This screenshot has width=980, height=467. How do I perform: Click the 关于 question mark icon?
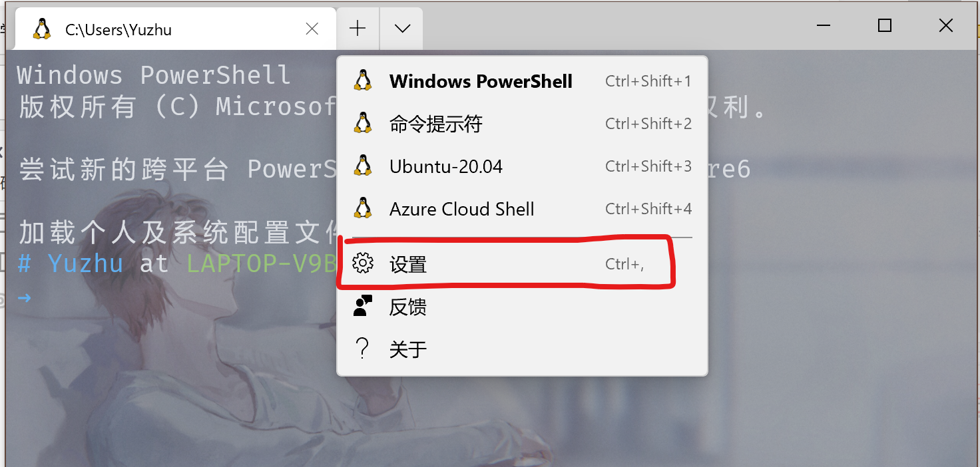click(x=363, y=348)
